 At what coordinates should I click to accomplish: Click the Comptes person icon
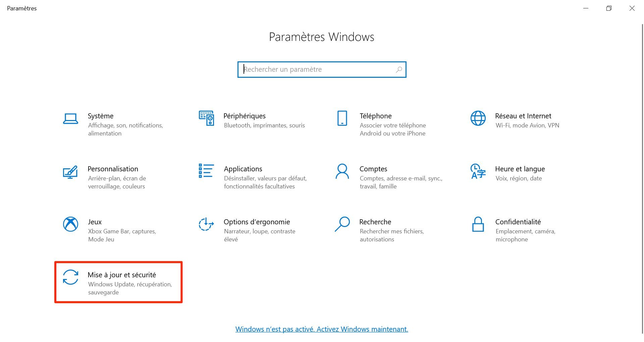pos(342,171)
